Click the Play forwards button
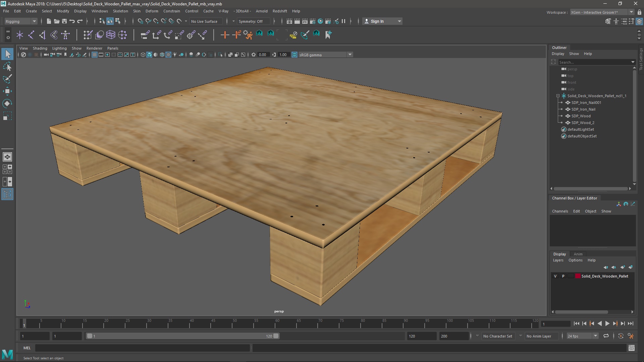The width and height of the screenshot is (644, 362). (x=607, y=324)
